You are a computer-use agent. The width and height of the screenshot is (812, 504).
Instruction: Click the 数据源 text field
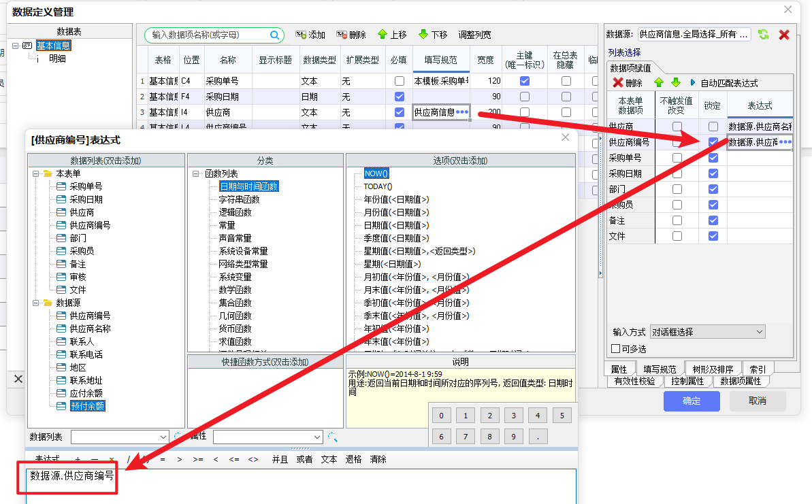[694, 34]
